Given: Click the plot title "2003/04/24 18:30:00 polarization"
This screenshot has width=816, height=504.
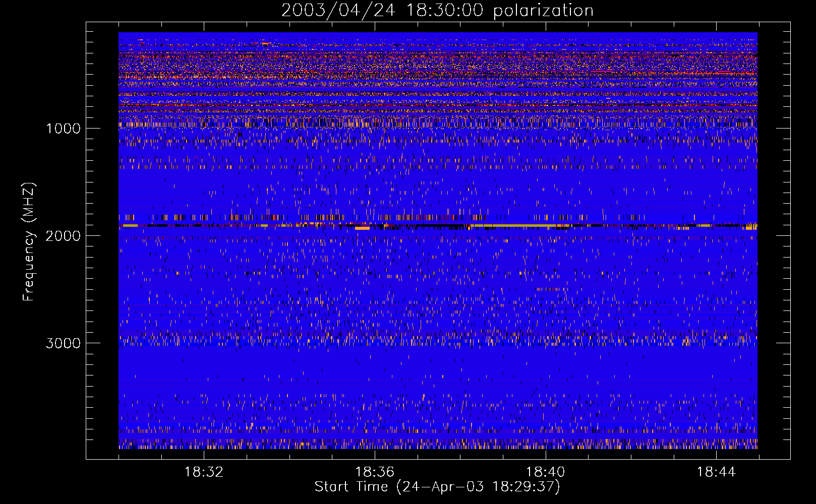Looking at the screenshot, I should (x=437, y=11).
